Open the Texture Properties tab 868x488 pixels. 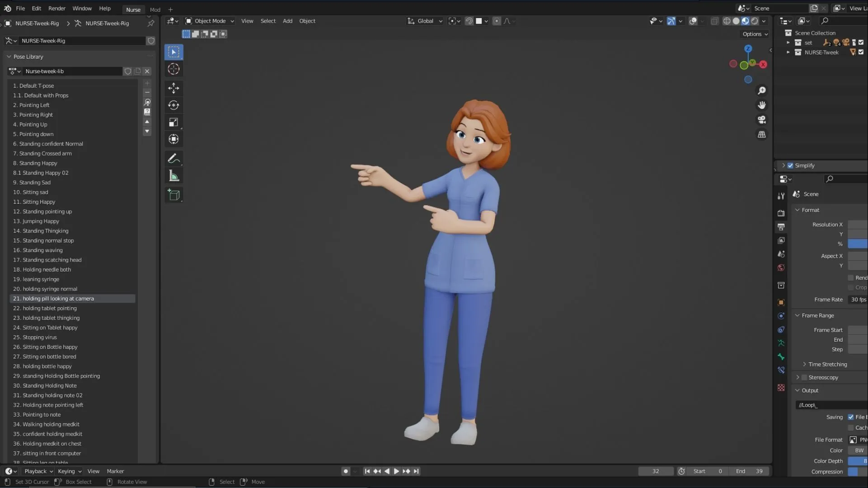781,388
